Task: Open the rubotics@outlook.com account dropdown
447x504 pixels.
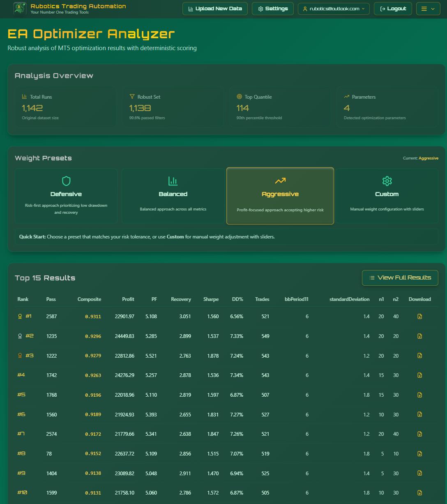Action: click(334, 9)
